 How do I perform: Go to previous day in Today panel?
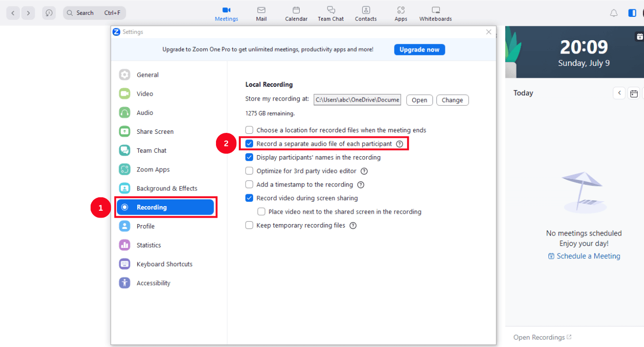619,93
